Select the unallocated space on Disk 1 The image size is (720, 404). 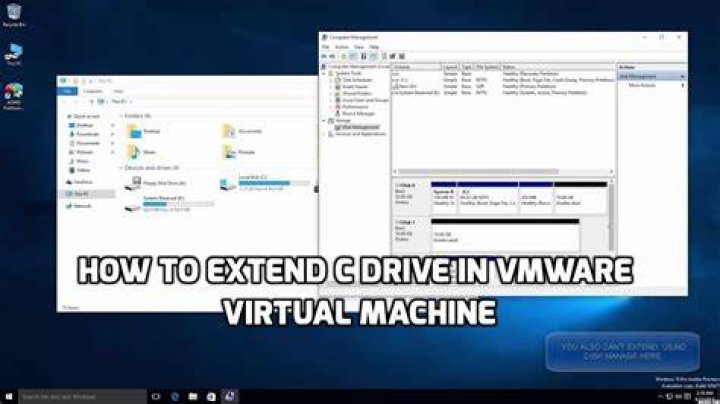click(x=505, y=235)
